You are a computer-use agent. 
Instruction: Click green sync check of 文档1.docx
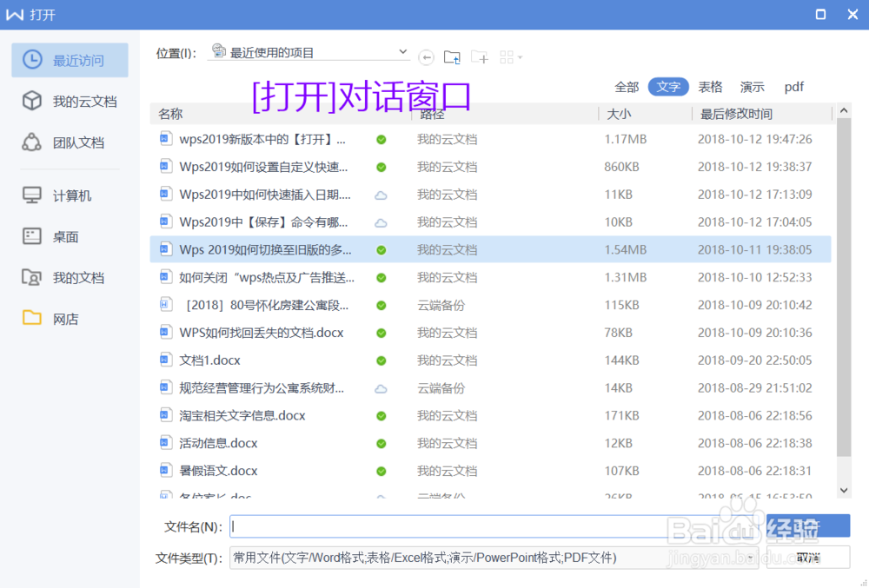point(381,360)
